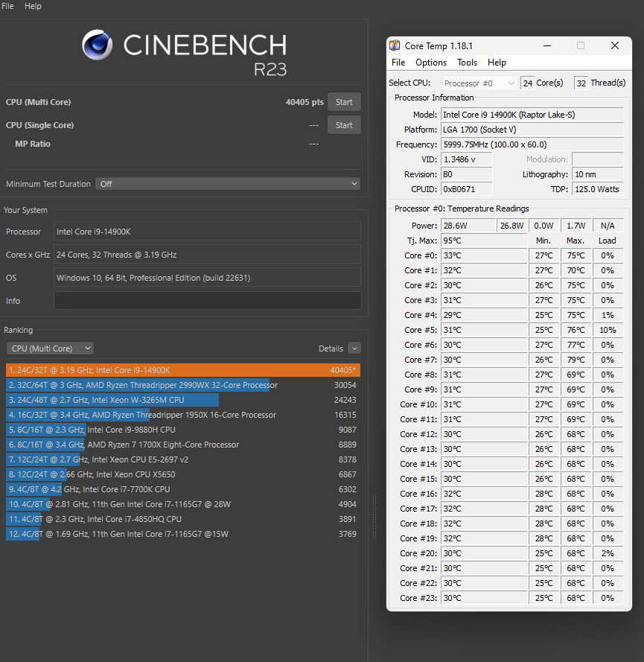
Task: Open Cinebench Help menu
Action: coord(33,6)
